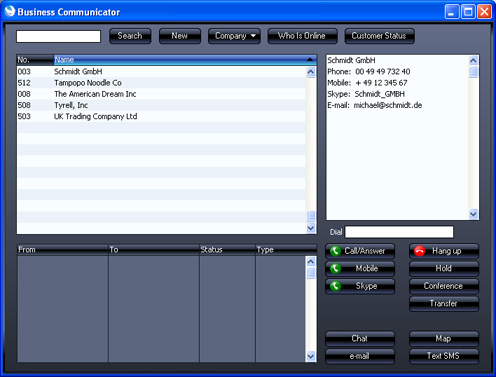
Task: Show the contact on the Map
Action: pyautogui.click(x=444, y=338)
